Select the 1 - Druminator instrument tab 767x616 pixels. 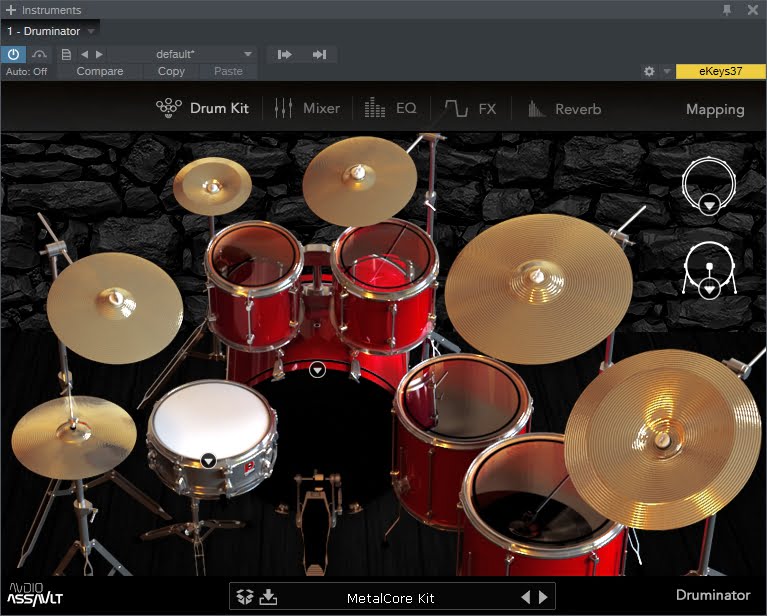click(x=44, y=31)
